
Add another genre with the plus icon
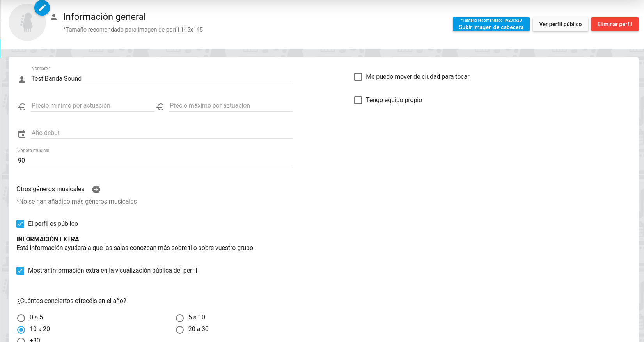(96, 190)
